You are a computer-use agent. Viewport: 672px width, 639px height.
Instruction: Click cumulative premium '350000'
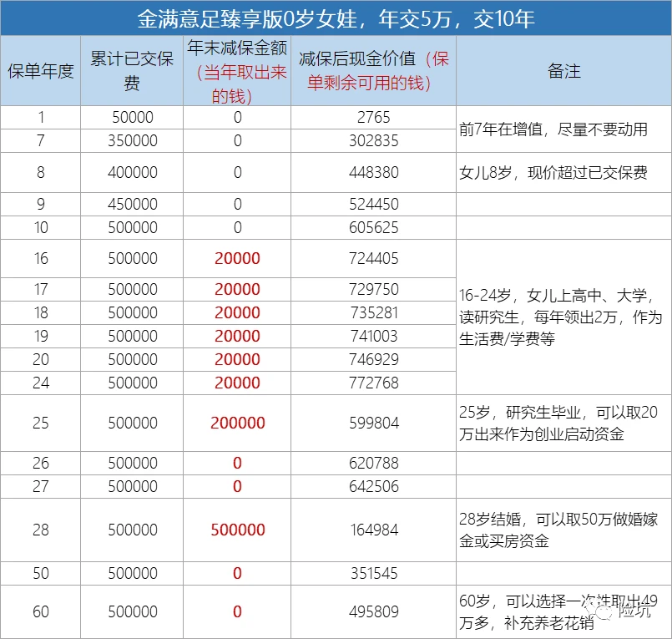click(133, 140)
